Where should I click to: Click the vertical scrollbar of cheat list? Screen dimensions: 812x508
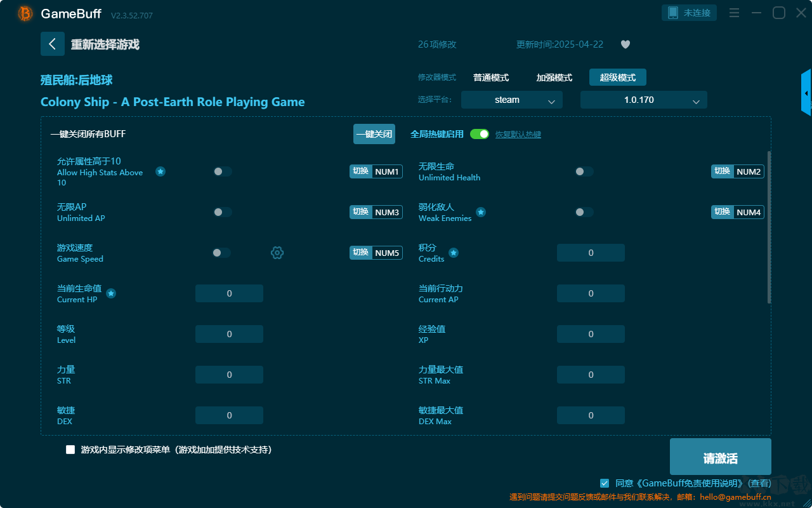(769, 227)
